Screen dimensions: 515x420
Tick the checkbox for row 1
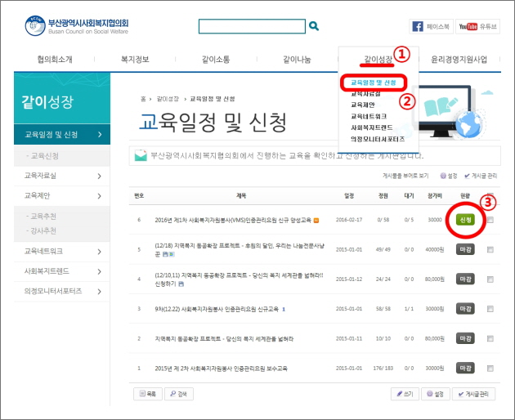[490, 368]
